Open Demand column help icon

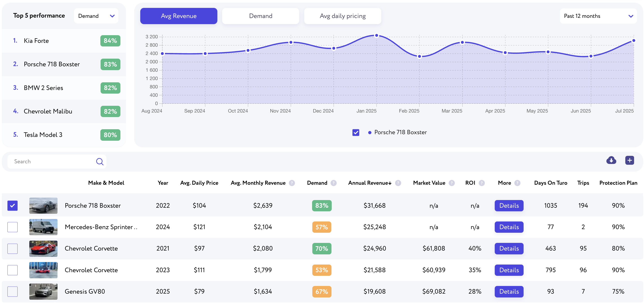coord(333,183)
